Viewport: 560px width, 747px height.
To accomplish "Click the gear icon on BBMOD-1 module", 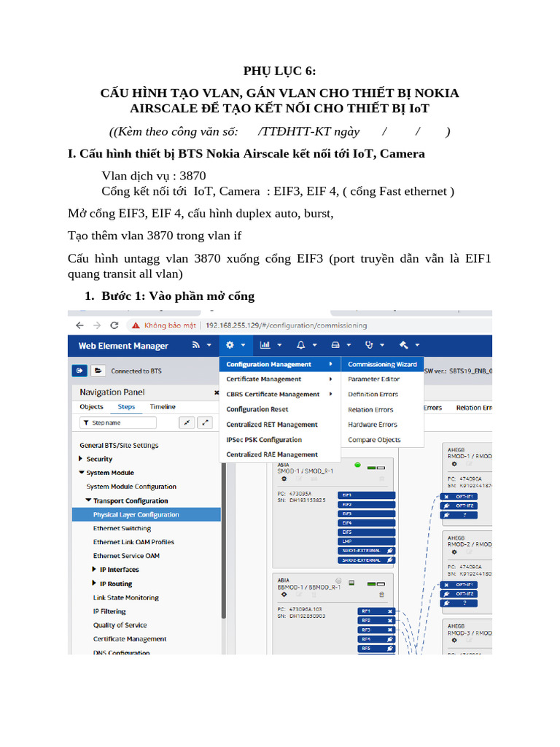I will pos(284,595).
